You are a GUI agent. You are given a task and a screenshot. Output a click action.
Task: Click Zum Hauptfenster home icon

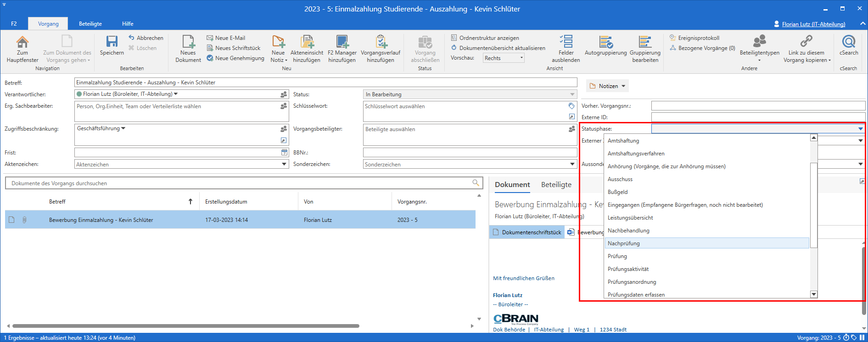pos(22,42)
